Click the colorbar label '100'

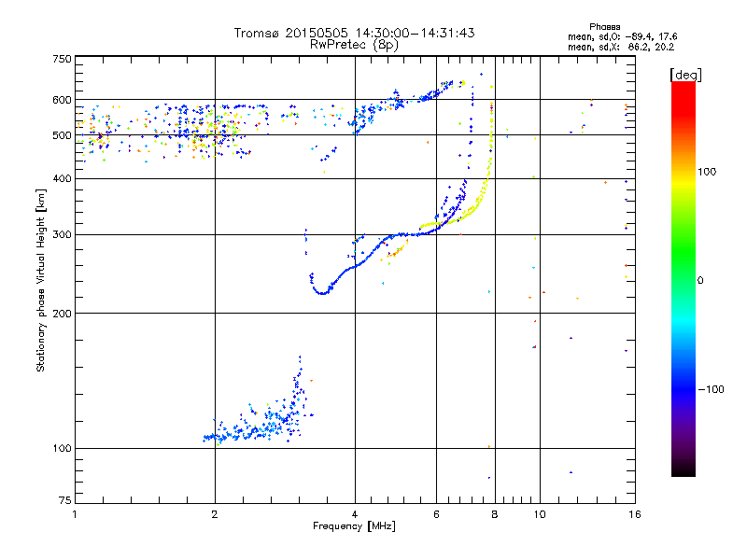[707, 172]
